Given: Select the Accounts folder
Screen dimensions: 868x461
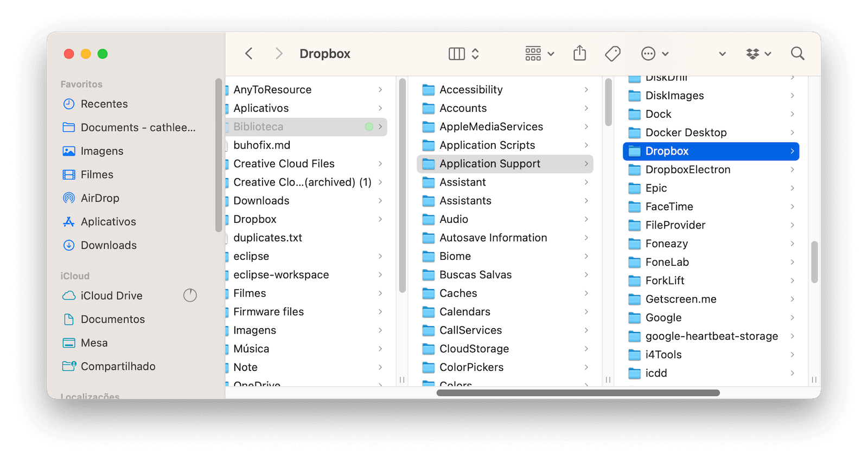Looking at the screenshot, I should 505,108.
